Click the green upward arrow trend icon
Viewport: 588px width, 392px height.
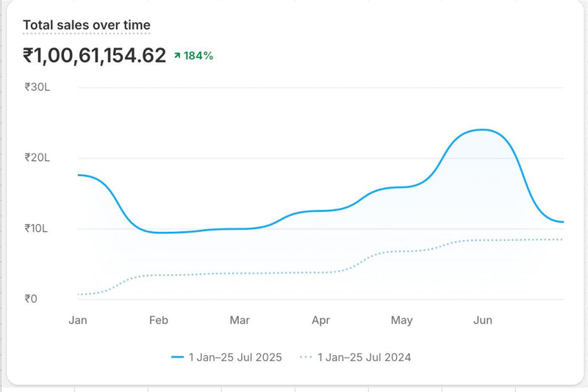tap(177, 55)
